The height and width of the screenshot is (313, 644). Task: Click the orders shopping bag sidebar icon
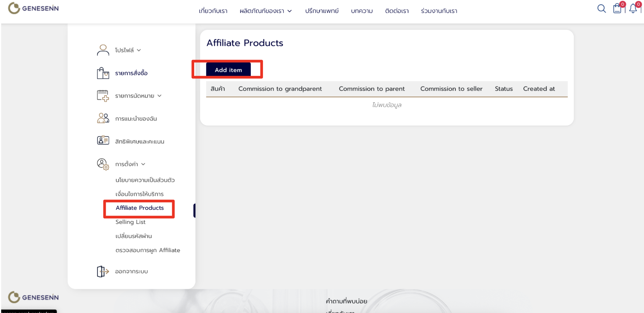coord(103,73)
